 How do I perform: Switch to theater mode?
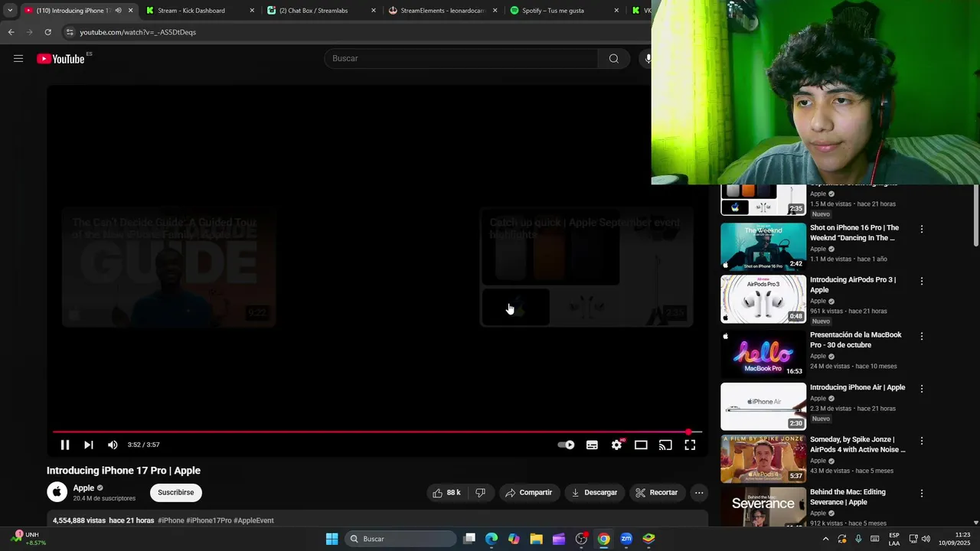pyautogui.click(x=641, y=445)
